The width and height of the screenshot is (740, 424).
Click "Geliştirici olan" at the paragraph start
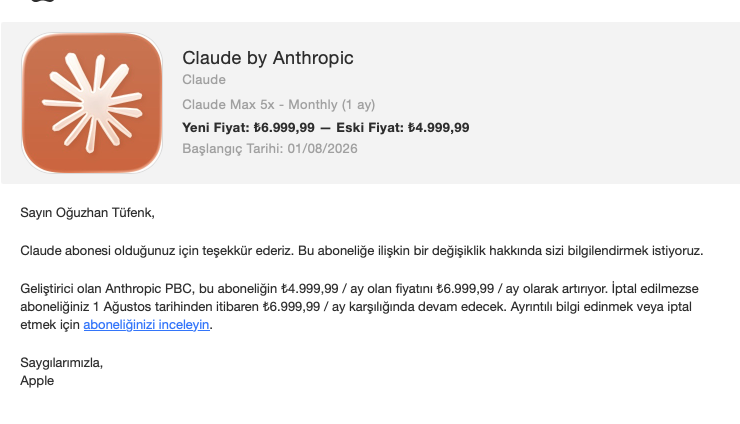pyautogui.click(x=60, y=288)
